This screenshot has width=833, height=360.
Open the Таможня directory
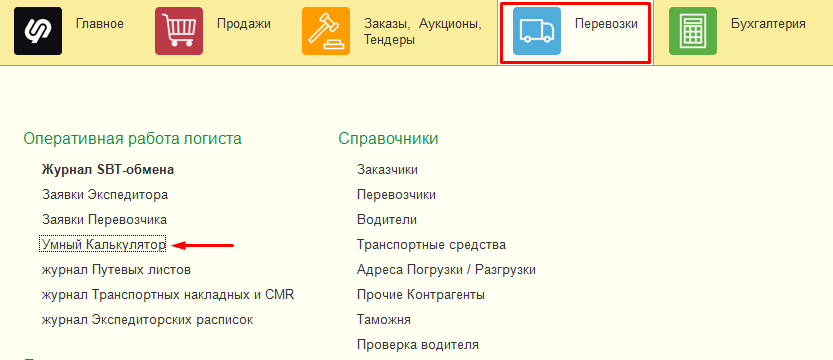384,320
